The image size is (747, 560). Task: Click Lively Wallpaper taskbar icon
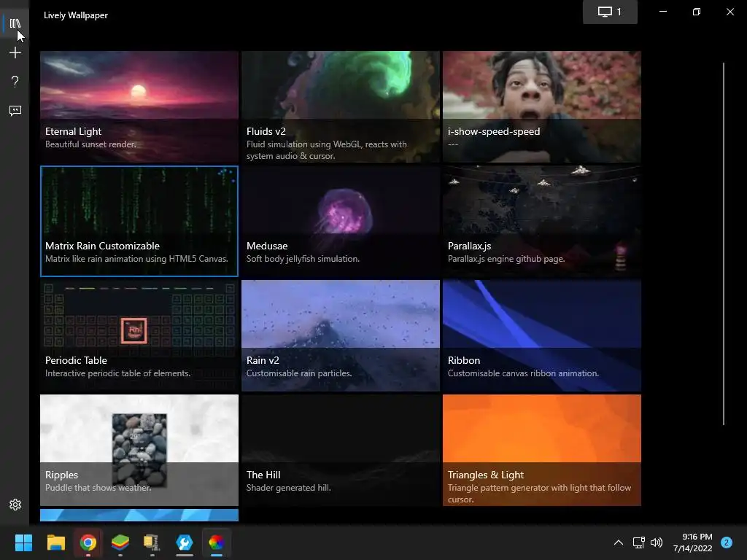(x=216, y=542)
